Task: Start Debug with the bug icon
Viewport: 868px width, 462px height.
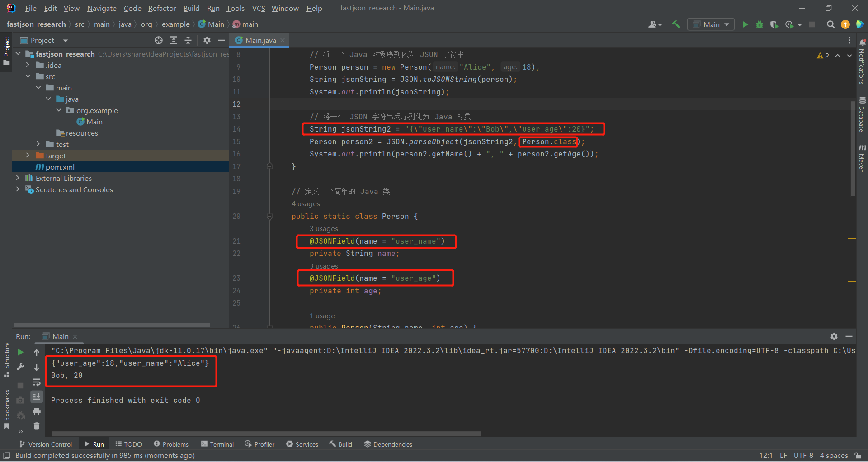Action: pos(759,24)
